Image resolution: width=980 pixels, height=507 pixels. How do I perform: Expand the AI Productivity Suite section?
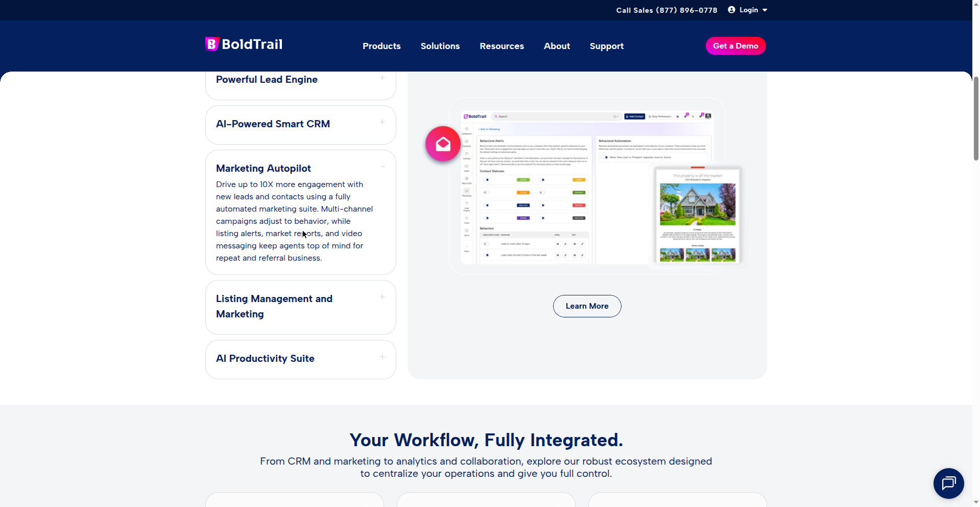383,357
